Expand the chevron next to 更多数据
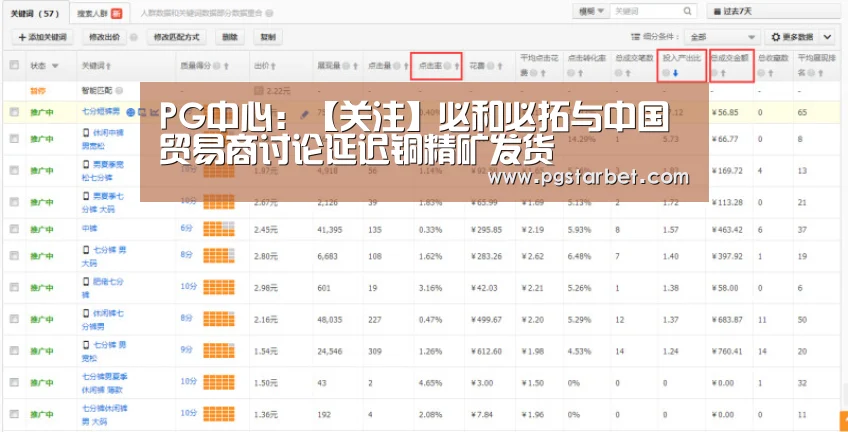 point(827,37)
